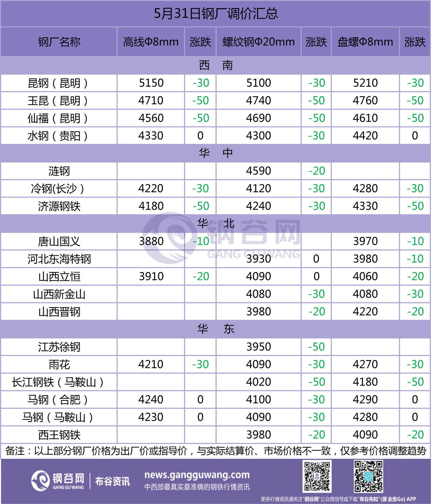Click the 华东 region header row

(x=215, y=329)
